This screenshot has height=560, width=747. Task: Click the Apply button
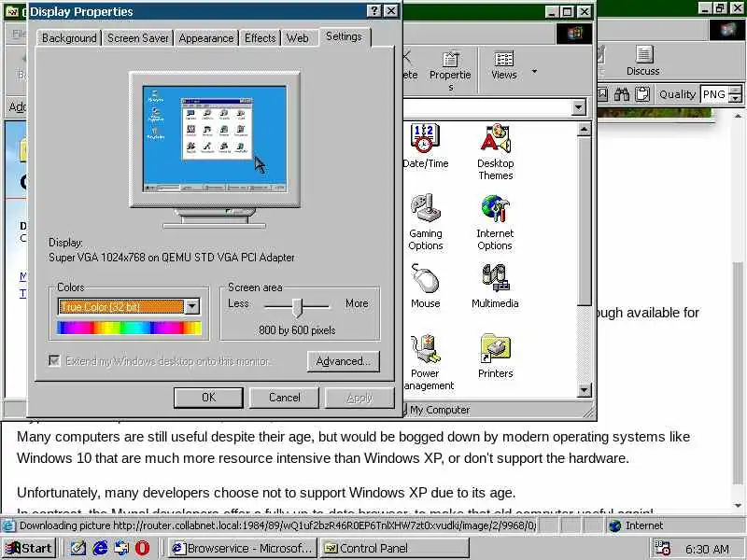click(x=359, y=398)
